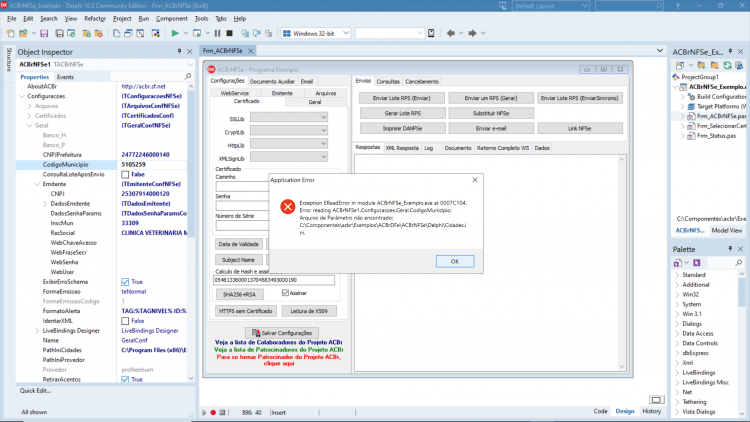Click the play macro icon in status bar

(204, 412)
